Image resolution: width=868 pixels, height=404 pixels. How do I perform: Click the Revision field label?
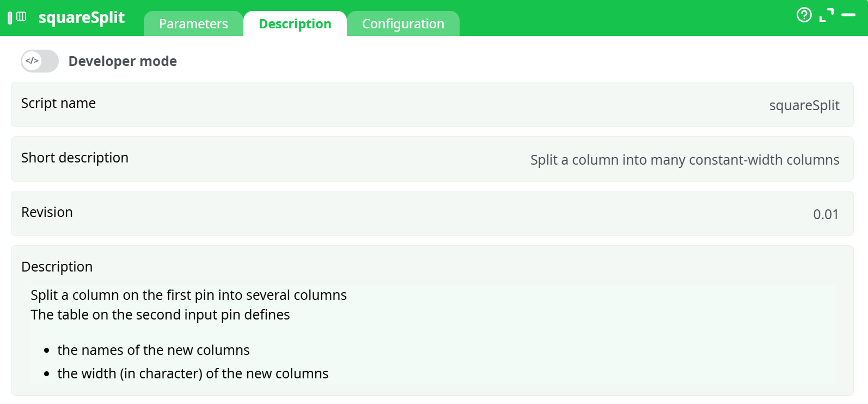47,212
